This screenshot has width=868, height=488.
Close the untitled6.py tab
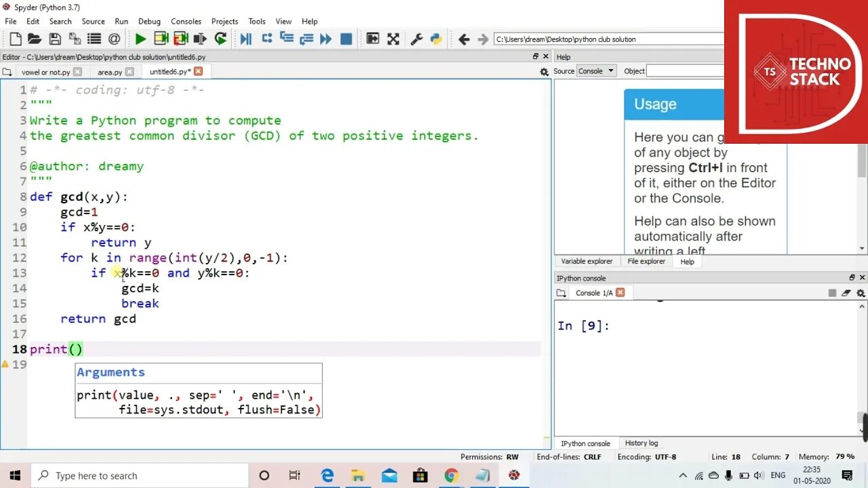point(198,70)
